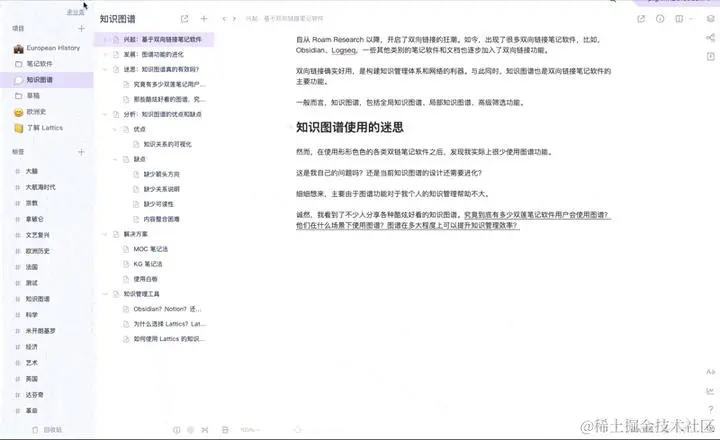Open the 了解 Lattics project
This screenshot has width=720, height=440.
pos(39,128)
